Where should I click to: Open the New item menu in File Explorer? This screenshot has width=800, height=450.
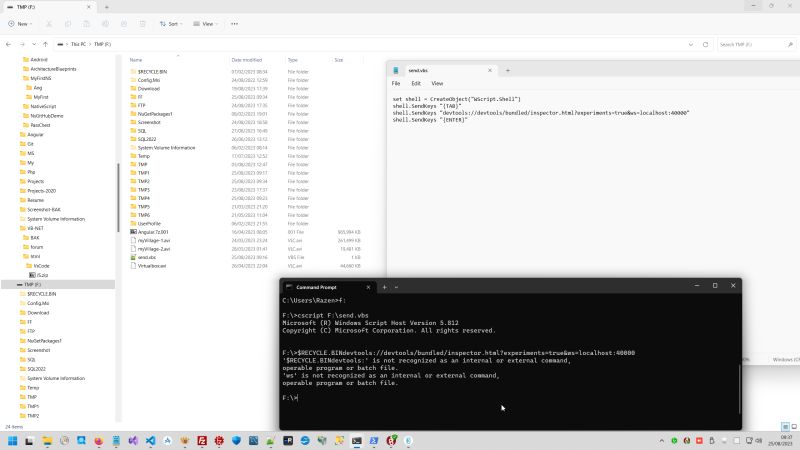coord(20,24)
